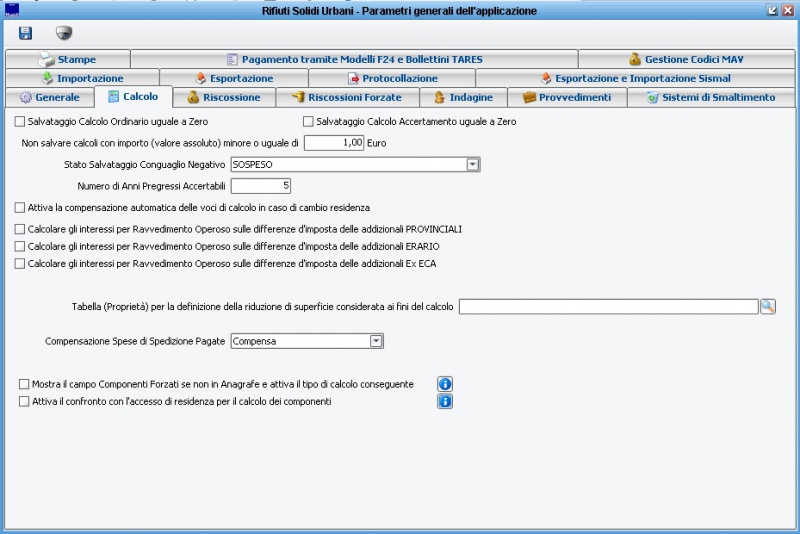This screenshot has height=534, width=800.
Task: Switch to the Provvedimenti tab
Action: [x=567, y=97]
